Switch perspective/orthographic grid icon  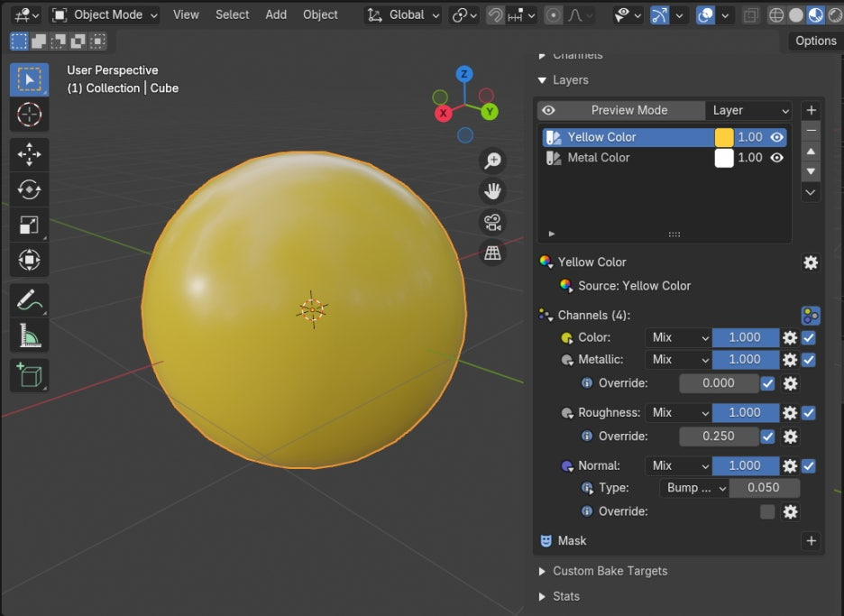pyautogui.click(x=492, y=253)
